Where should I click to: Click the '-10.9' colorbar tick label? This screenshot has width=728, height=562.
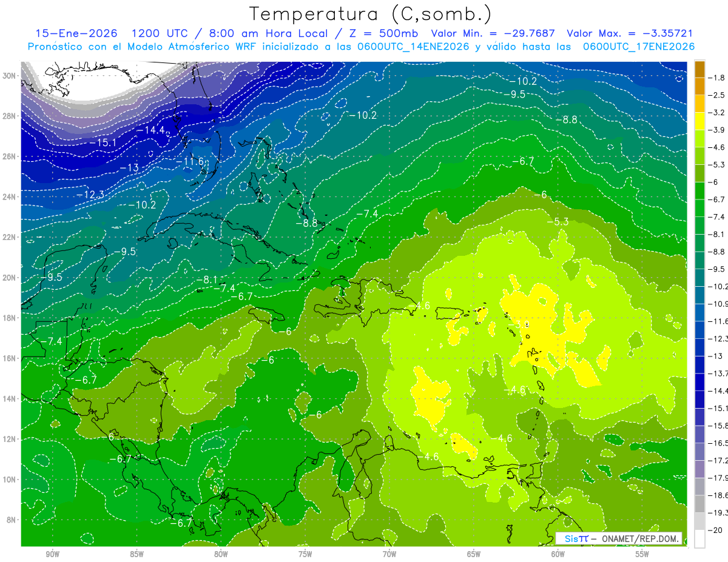pos(718,303)
